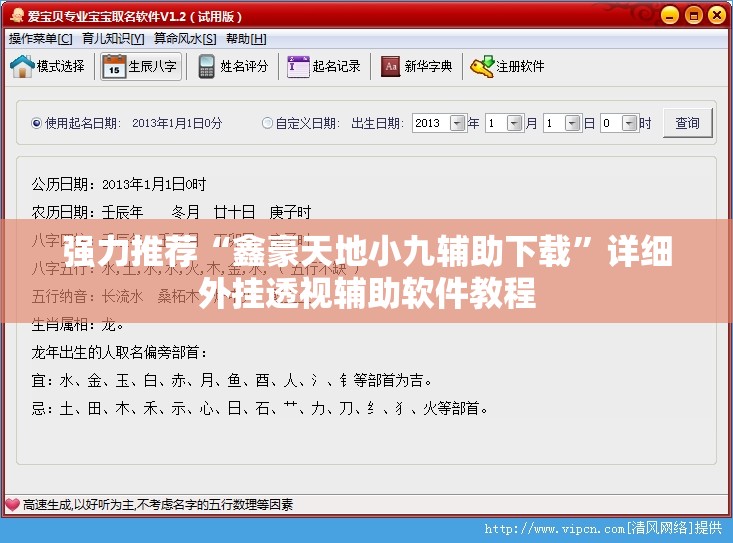Click the 姓名评分 toolbar label
Image resolution: width=733 pixels, height=543 pixels.
[244, 66]
